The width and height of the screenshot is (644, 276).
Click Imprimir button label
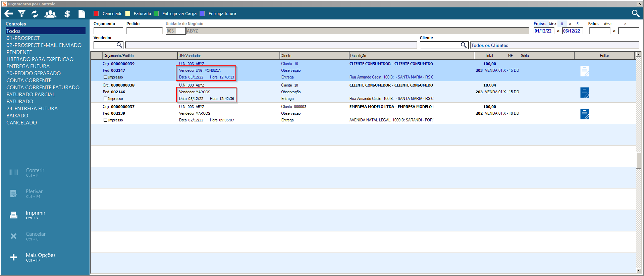pos(36,213)
